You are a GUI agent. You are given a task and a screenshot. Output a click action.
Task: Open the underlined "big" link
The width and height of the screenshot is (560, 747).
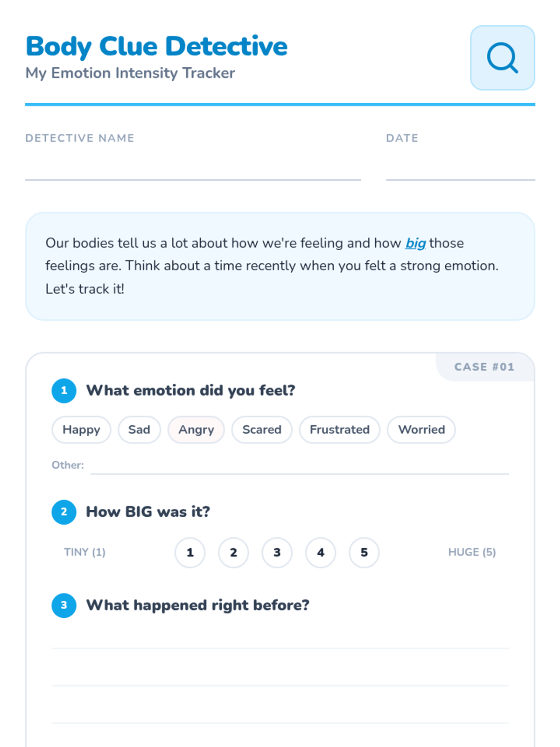pos(415,243)
